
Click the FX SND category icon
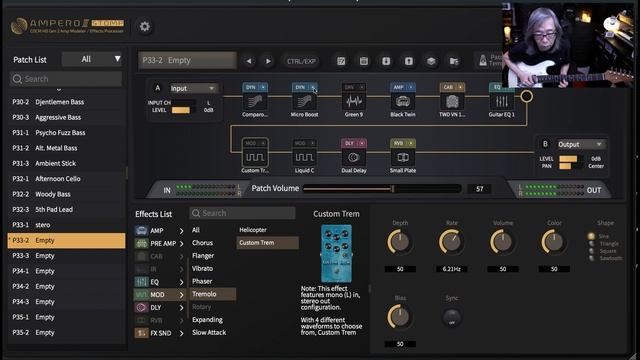[141, 333]
